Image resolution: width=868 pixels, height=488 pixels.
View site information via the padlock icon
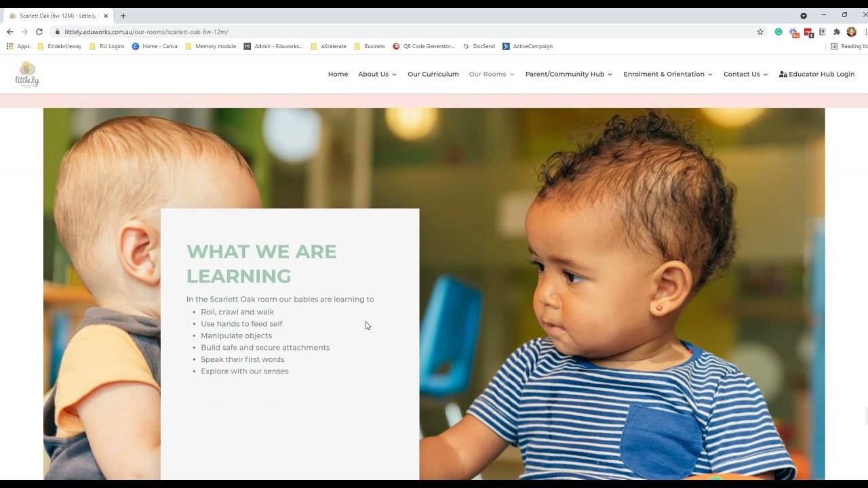pyautogui.click(x=58, y=32)
